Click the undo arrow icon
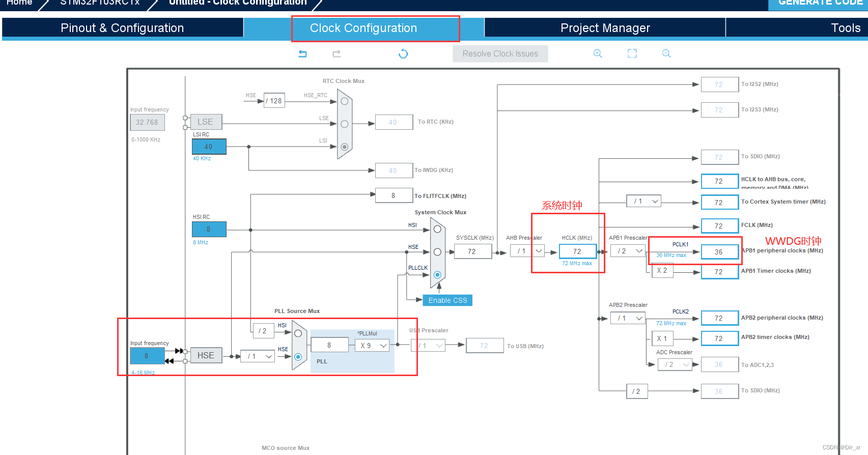The height and width of the screenshot is (455, 868). [303, 53]
